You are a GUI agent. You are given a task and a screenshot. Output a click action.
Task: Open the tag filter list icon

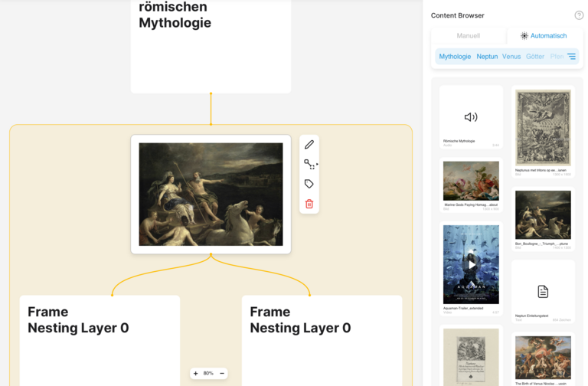click(571, 56)
